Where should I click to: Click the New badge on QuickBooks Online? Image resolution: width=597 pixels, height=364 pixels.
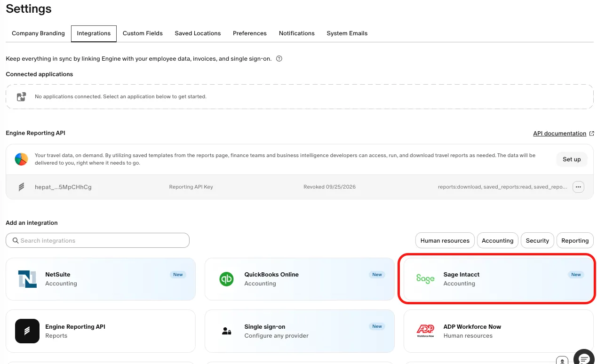[377, 275]
